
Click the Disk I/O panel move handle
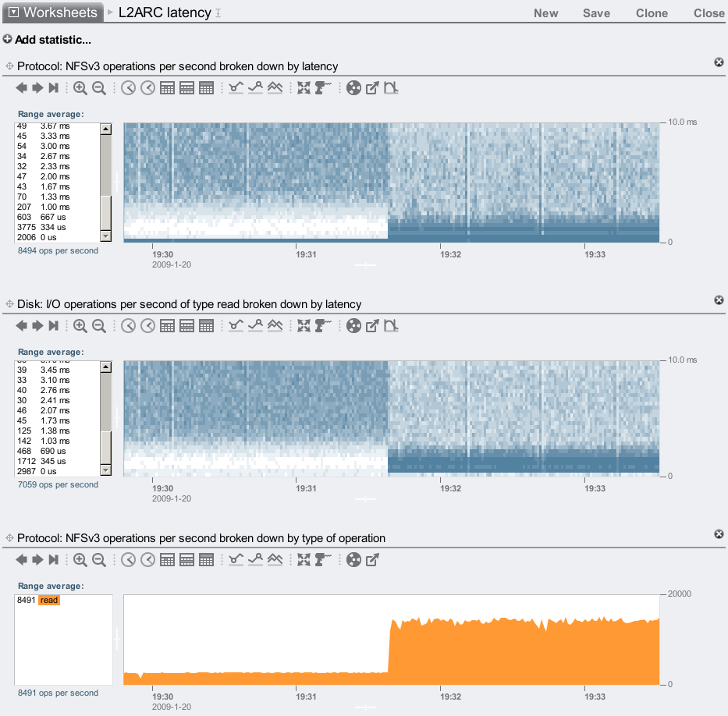[9, 304]
